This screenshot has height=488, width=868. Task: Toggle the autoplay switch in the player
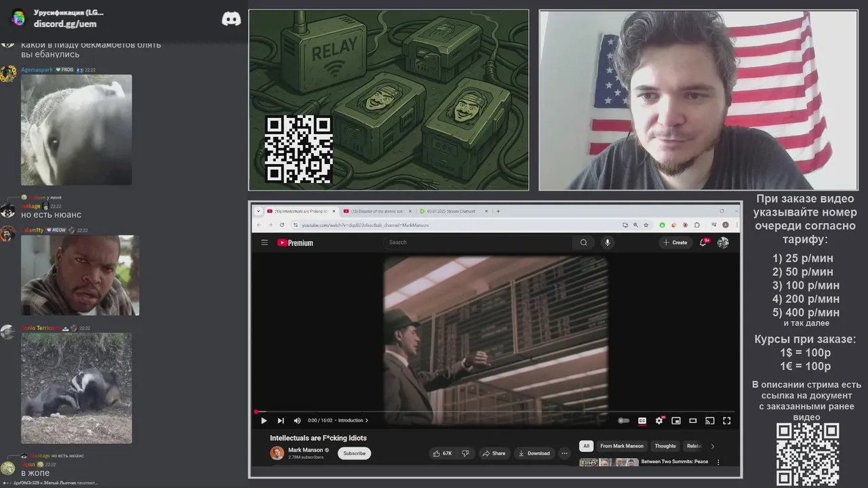[x=623, y=420]
